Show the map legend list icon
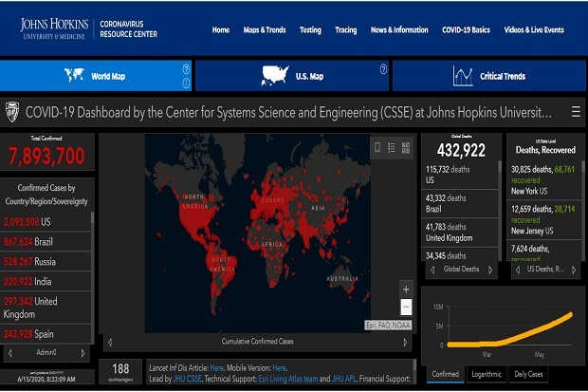The image size is (588, 392). point(392,147)
